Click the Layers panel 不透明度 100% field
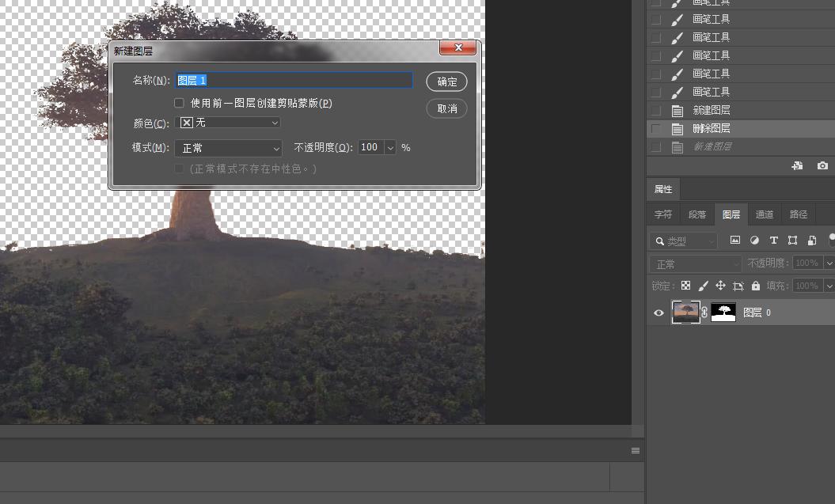Viewport: 835px width, 504px height. (807, 263)
